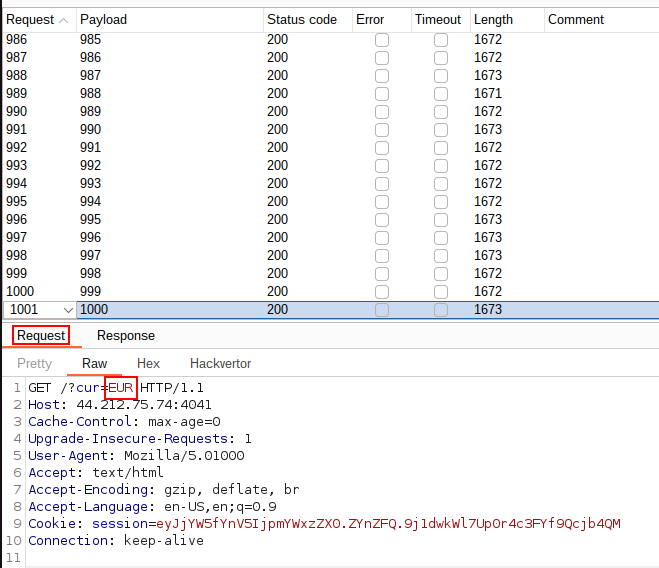Toggle Error checkbox in request 989 row
The width and height of the screenshot is (659, 568).
(x=382, y=94)
